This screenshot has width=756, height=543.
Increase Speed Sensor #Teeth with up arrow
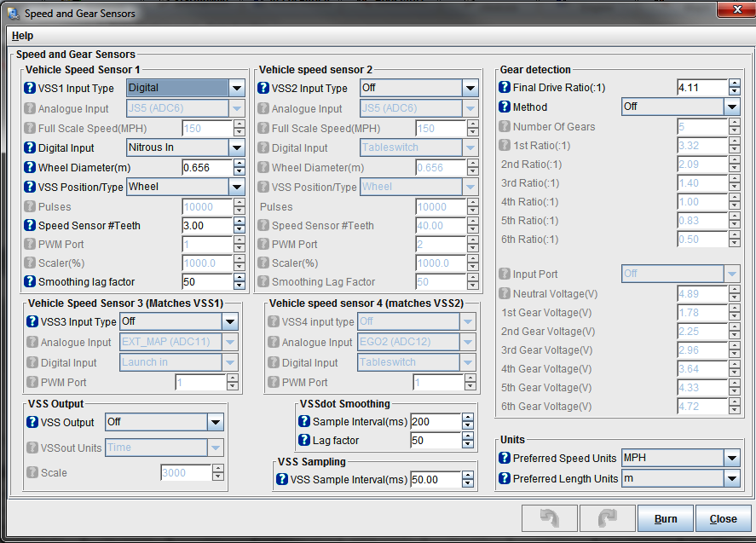[x=239, y=222]
